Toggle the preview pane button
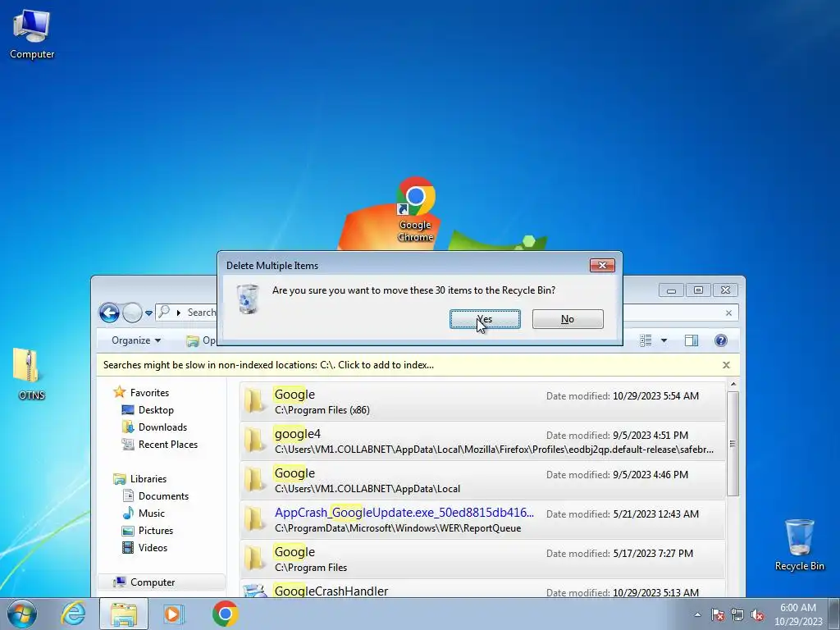The height and width of the screenshot is (630, 840). click(691, 340)
